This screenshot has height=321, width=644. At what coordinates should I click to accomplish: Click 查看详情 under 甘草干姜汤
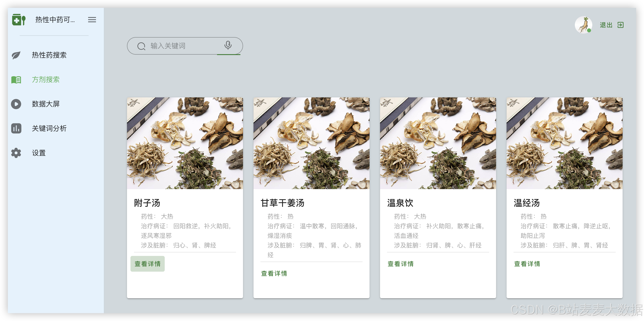coord(274,273)
